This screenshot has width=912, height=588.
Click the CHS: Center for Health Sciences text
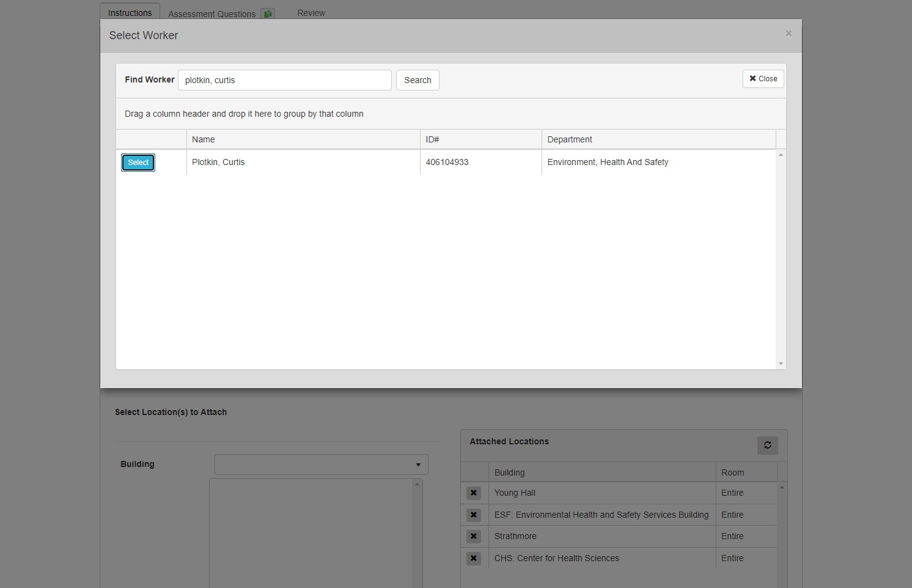[557, 558]
